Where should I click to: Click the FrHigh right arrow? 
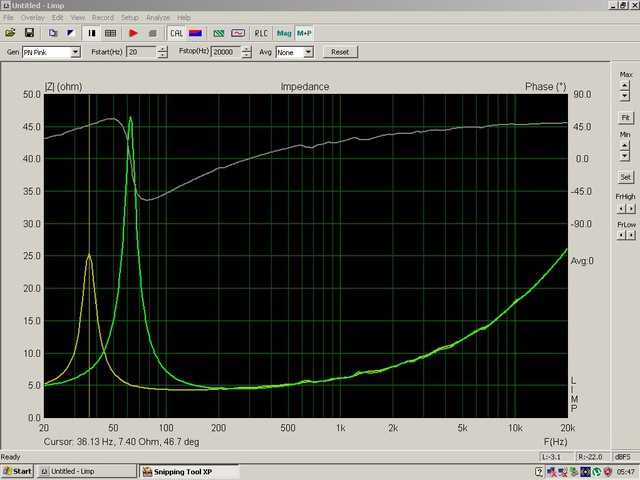pos(631,209)
